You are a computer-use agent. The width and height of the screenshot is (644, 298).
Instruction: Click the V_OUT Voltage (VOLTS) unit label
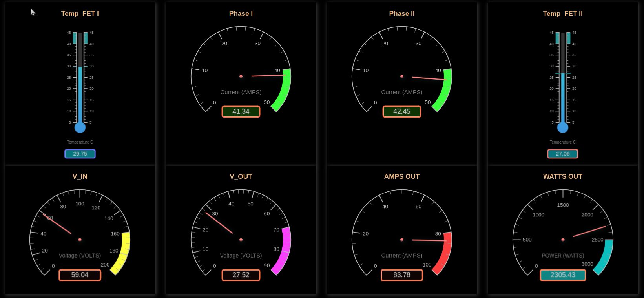point(241,255)
